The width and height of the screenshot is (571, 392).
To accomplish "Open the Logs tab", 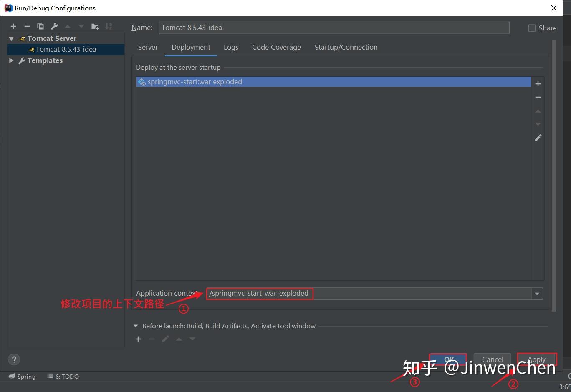I will pos(231,47).
